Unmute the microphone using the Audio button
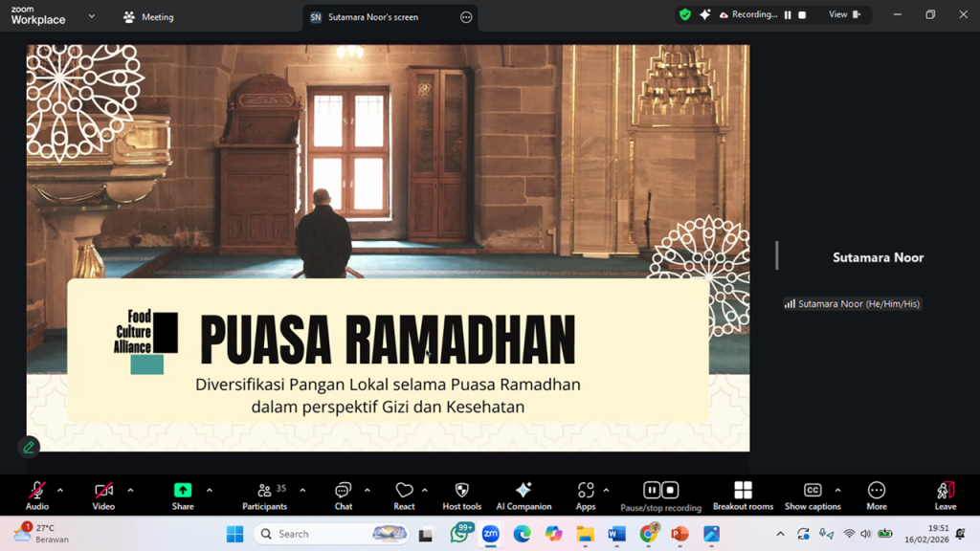980x551 pixels. [37, 494]
